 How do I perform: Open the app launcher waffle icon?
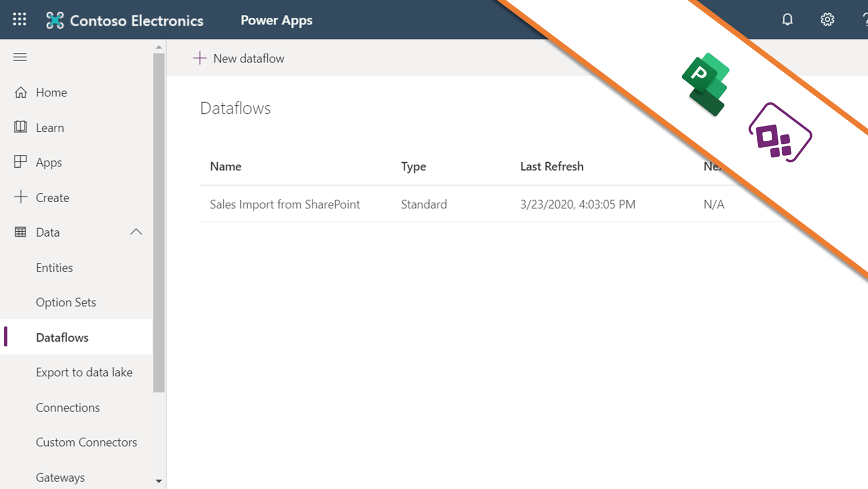20,20
